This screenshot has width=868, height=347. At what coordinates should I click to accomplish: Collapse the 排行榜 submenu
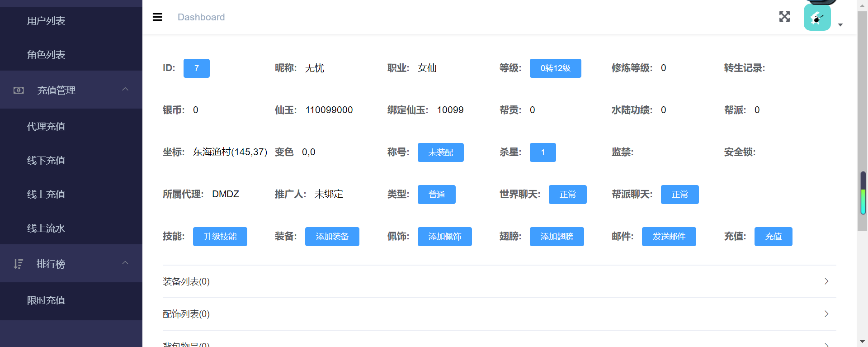(125, 263)
